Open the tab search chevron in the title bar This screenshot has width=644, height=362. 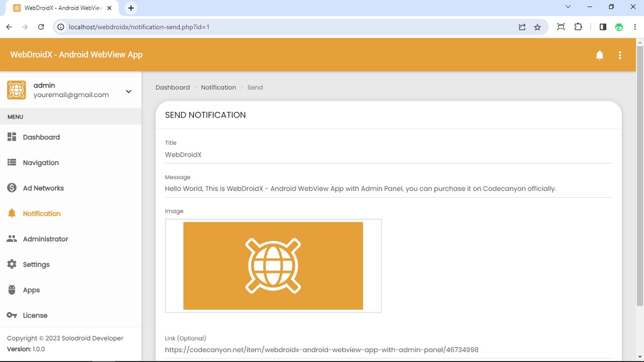click(568, 7)
